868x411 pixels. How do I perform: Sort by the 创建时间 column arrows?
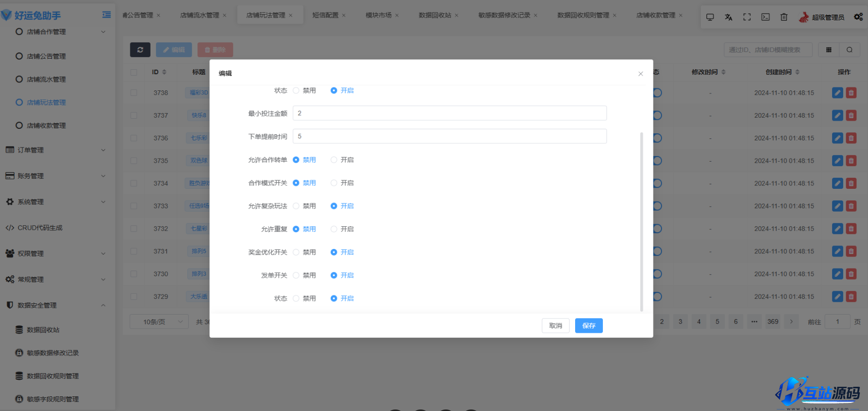click(x=797, y=72)
